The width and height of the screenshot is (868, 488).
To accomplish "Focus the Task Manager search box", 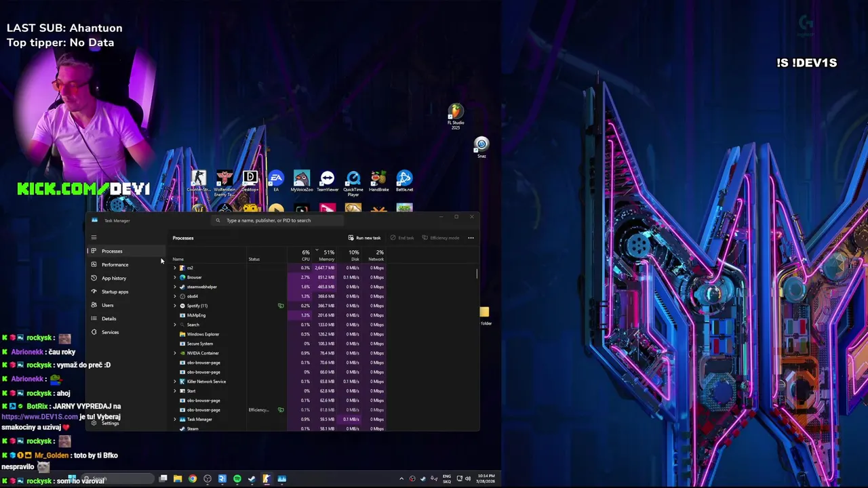I will click(x=278, y=220).
